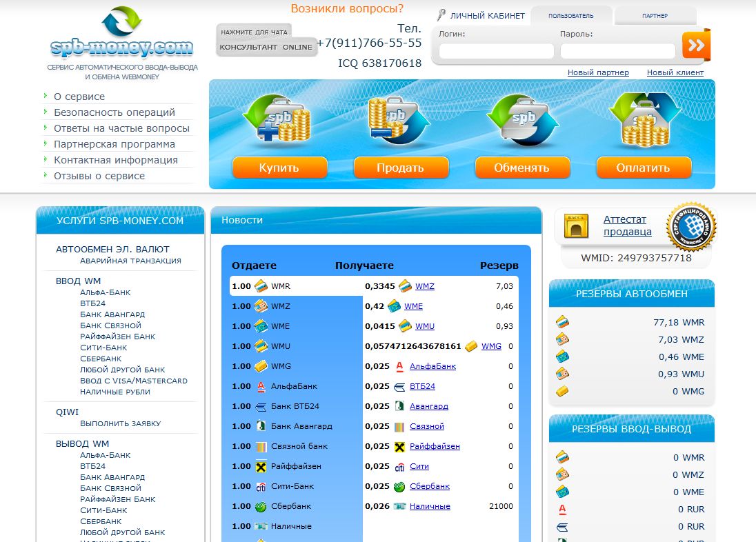
Task: Click the Райффайзен logo icon in Отдаете column
Action: coord(261,467)
